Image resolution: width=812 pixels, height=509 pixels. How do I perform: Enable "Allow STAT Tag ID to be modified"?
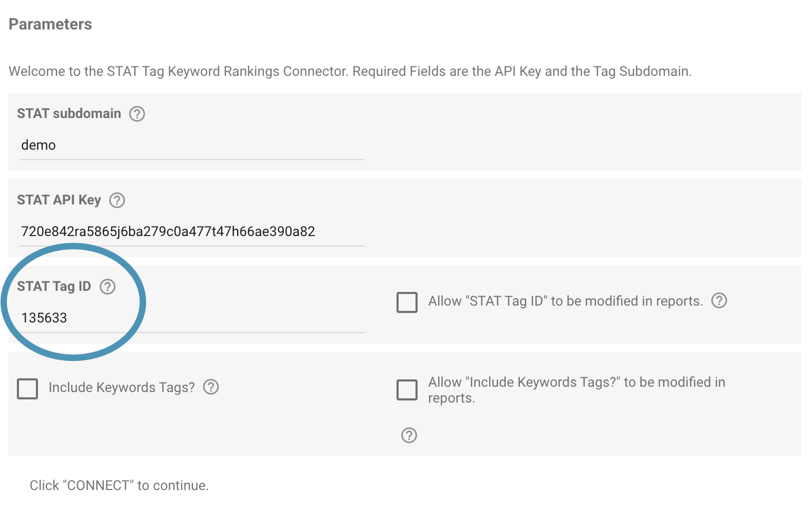pos(407,302)
